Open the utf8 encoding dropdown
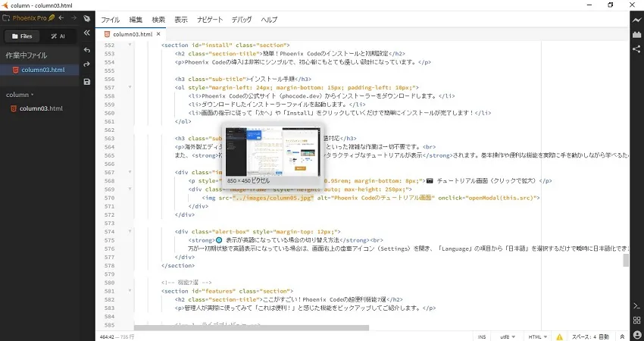 [x=508, y=337]
